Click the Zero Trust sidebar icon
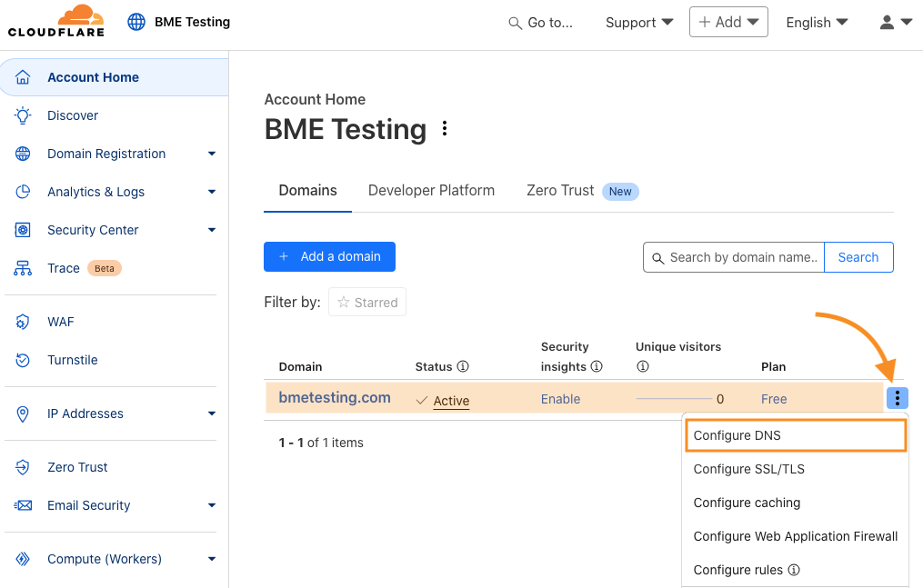Screen dimensions: 923x588 (x=23, y=467)
